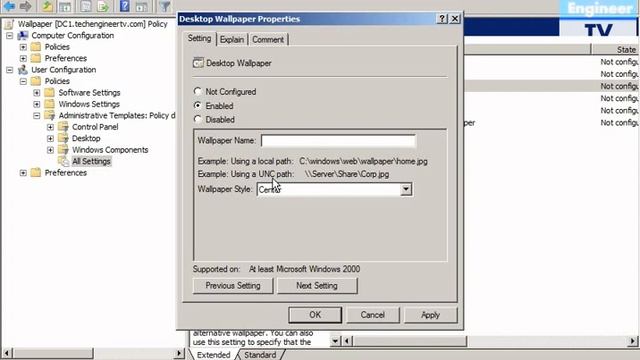The height and width of the screenshot is (360, 640).
Task: Click the gray Forward arrow in toolbar
Action: tap(25, 6)
